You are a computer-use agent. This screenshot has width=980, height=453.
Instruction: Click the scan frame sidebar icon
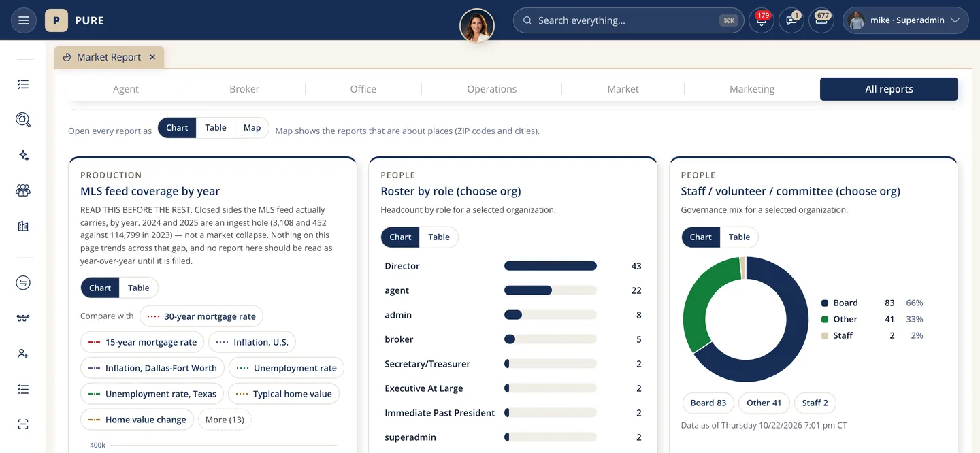(23, 424)
